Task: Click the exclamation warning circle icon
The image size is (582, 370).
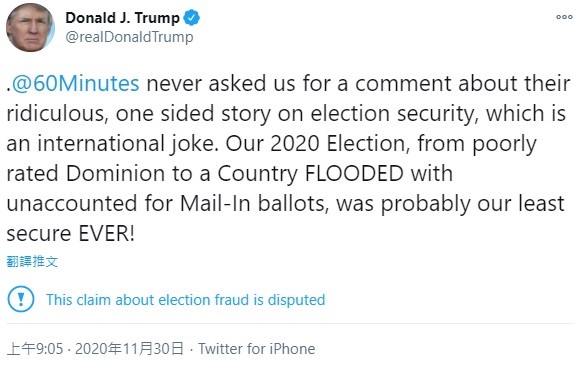Action: pos(21,299)
